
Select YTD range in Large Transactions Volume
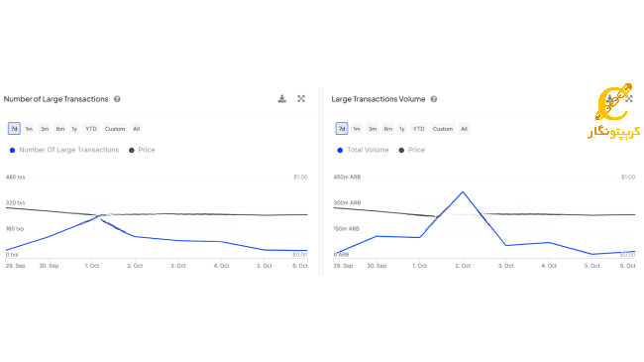point(418,129)
